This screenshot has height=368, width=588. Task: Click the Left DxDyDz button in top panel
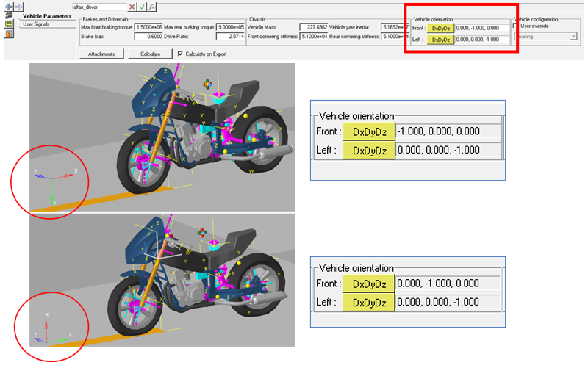441,40
